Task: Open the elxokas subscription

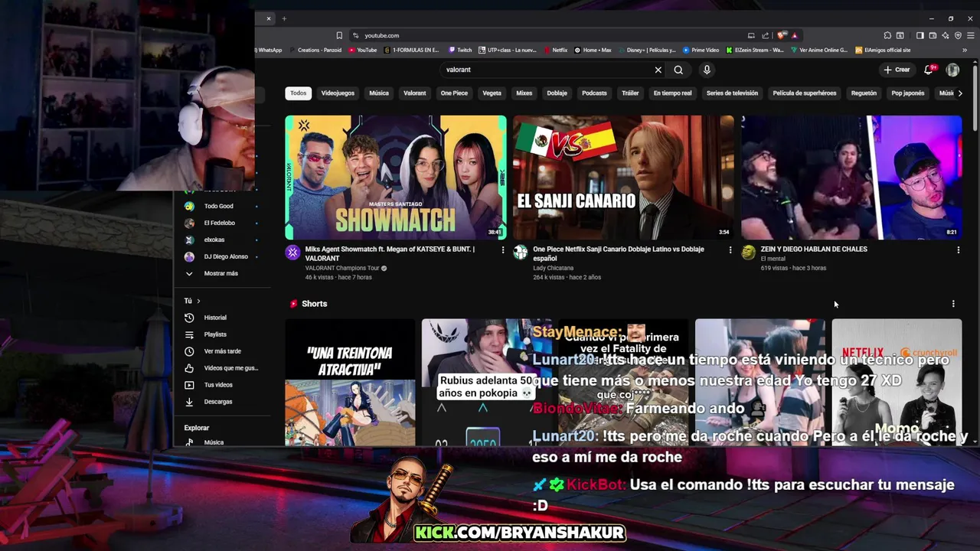Action: click(214, 240)
